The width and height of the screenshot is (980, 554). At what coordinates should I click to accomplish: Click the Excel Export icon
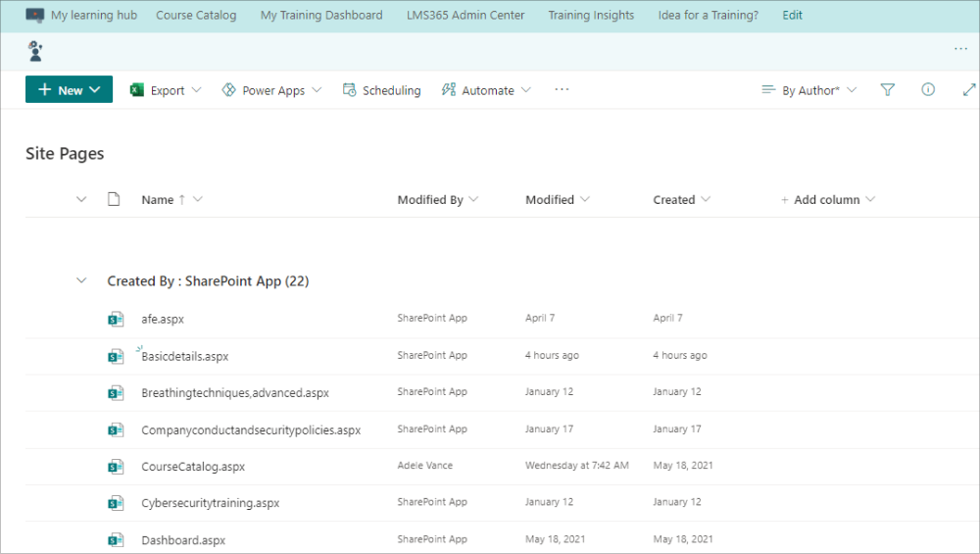pyautogui.click(x=137, y=90)
